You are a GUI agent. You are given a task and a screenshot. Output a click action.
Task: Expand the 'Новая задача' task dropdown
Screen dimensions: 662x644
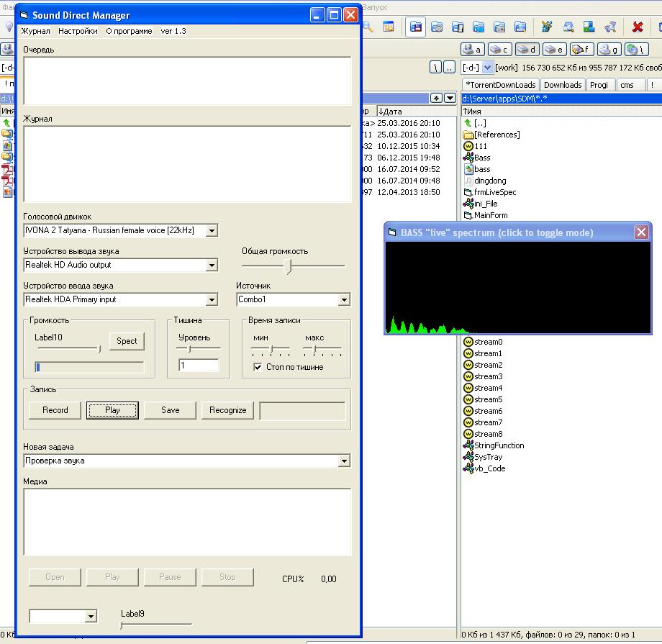pos(344,461)
